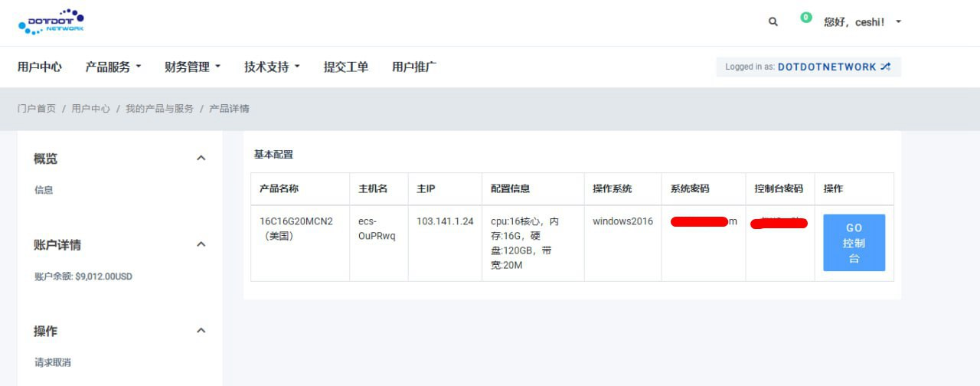This screenshot has width=980, height=386.
Task: Go to 用户中心 in navigation bar
Action: 40,67
